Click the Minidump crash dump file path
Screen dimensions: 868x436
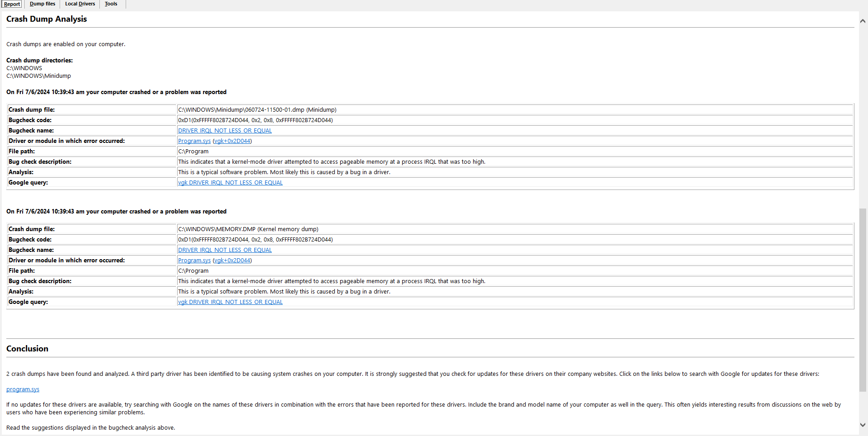coord(257,110)
